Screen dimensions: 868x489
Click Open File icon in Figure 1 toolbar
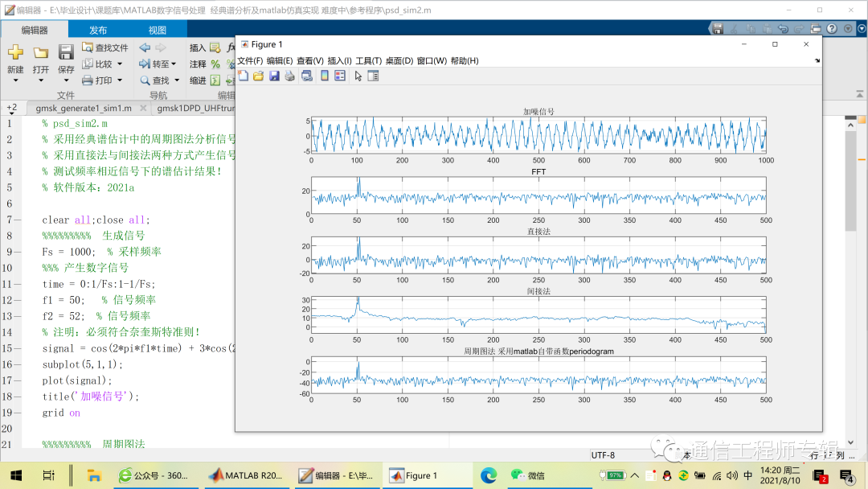click(x=259, y=76)
